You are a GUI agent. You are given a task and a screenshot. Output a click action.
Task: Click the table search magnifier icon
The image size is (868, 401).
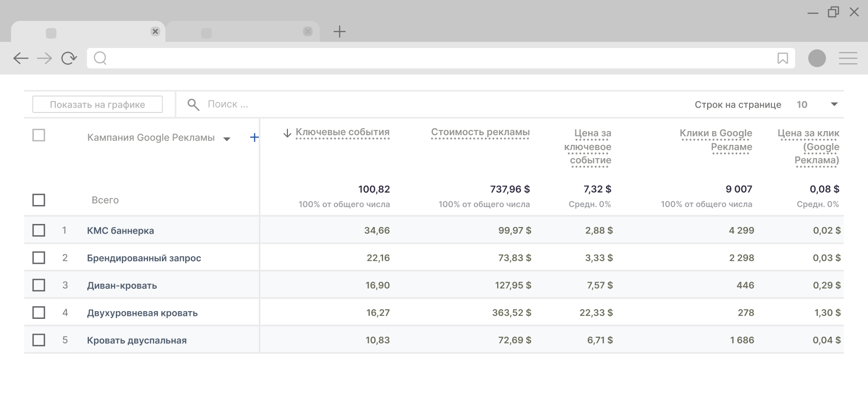193,105
